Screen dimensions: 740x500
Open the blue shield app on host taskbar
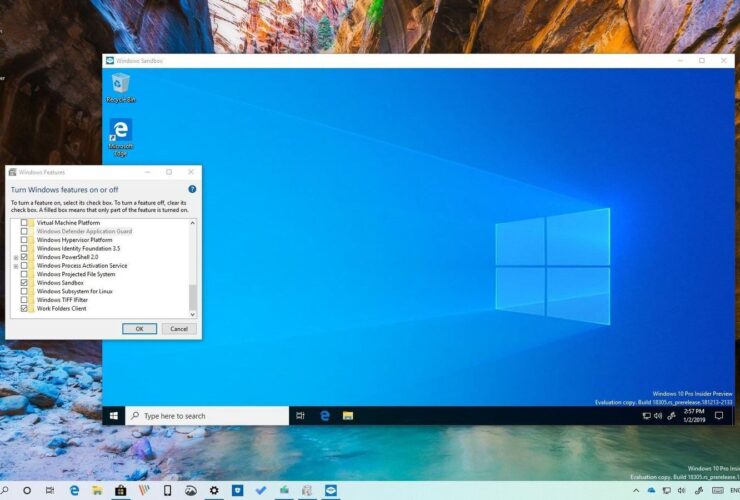point(237,491)
